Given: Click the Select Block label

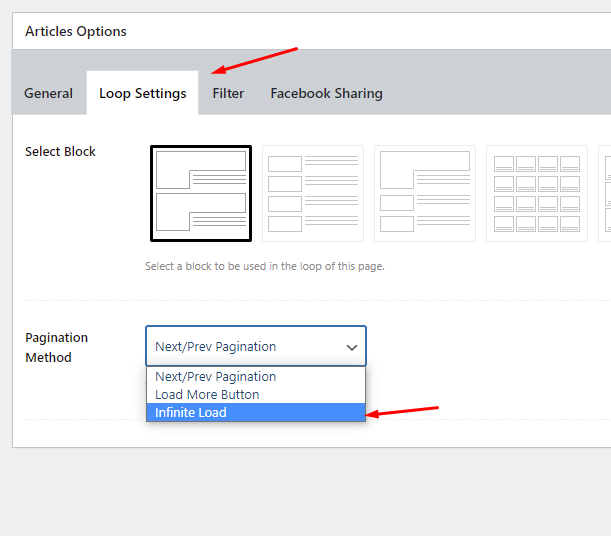Looking at the screenshot, I should 60,152.
